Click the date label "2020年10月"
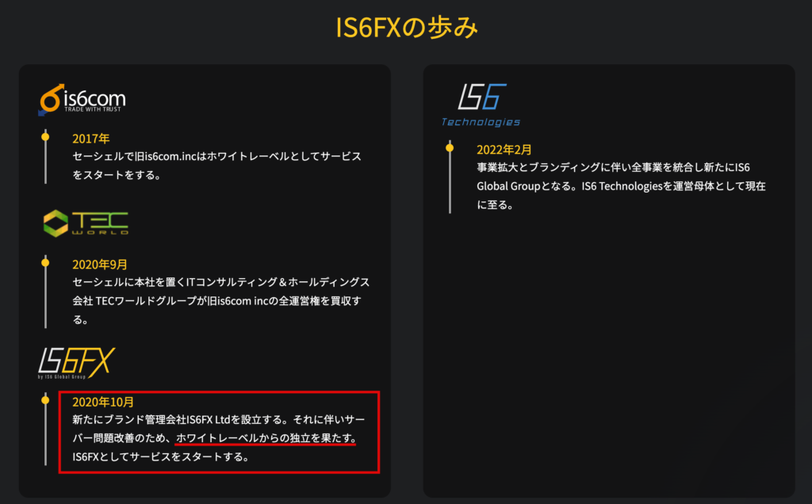This screenshot has height=504, width=812. (103, 402)
